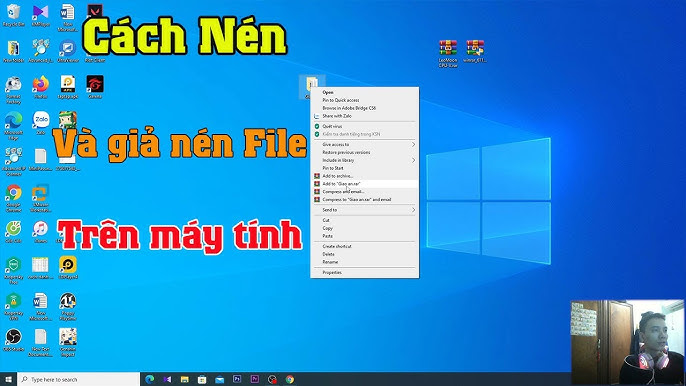Screen dimensions: 686x386
Task: Open the LeoMoon CPU-V desktop icon
Action: pyautogui.click(x=448, y=53)
